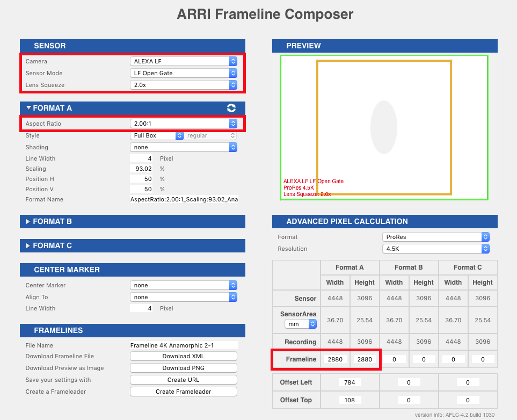
Task: Change the Lens Squeeze dropdown value
Action: (x=183, y=85)
